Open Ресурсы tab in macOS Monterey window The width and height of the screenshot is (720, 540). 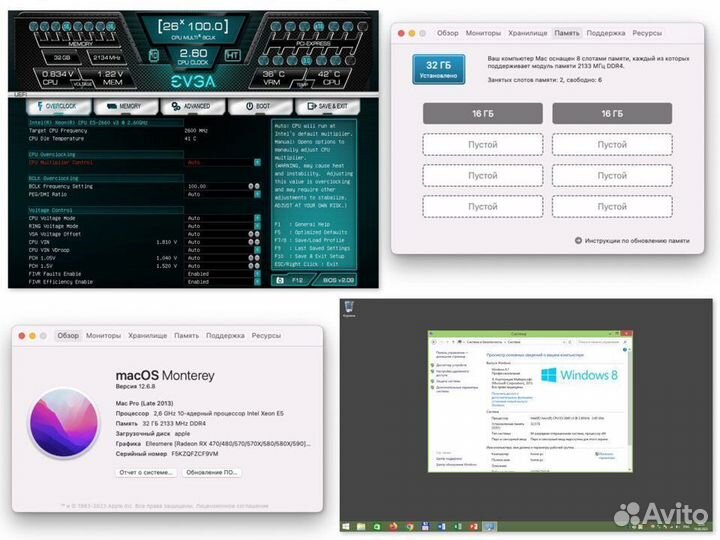click(266, 336)
